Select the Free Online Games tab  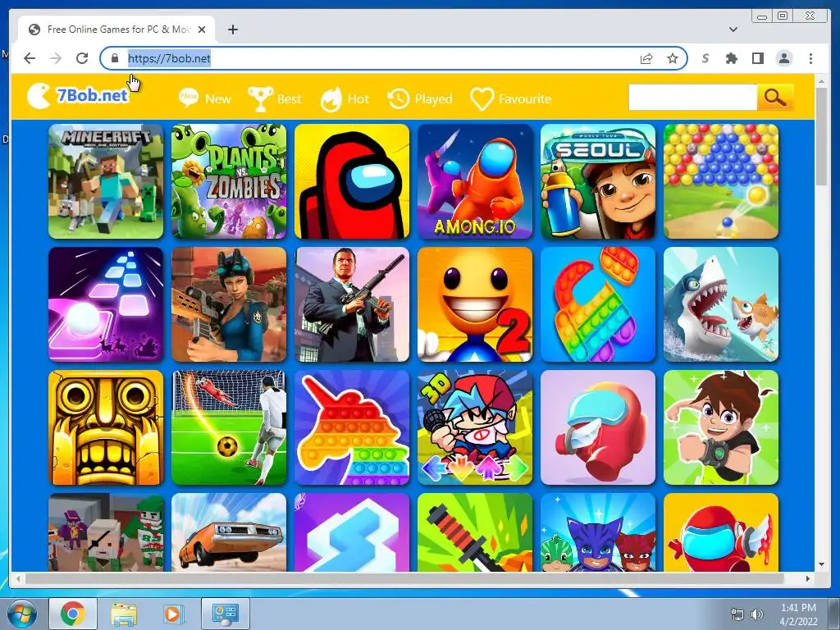tap(116, 30)
